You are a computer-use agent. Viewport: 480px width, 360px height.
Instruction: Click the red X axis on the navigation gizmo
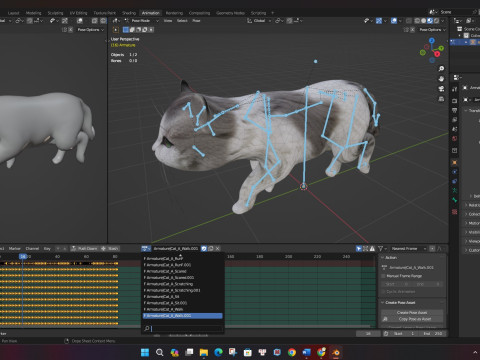coord(437,54)
